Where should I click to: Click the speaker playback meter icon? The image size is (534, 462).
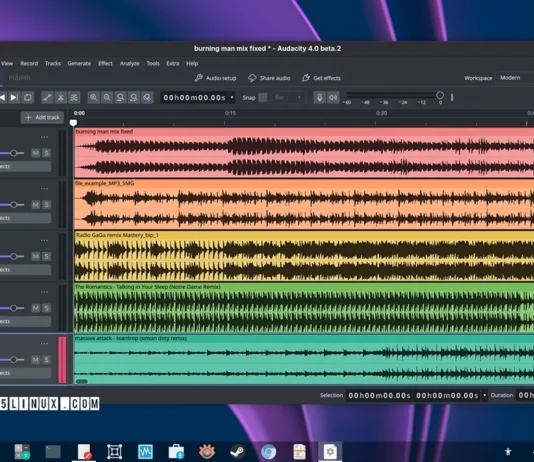tap(333, 98)
